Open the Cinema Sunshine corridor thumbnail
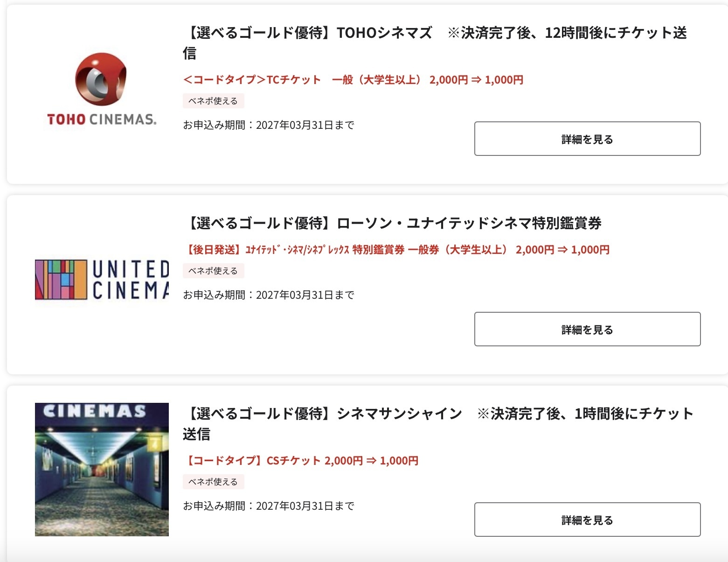This screenshot has height=562, width=728. point(102,469)
